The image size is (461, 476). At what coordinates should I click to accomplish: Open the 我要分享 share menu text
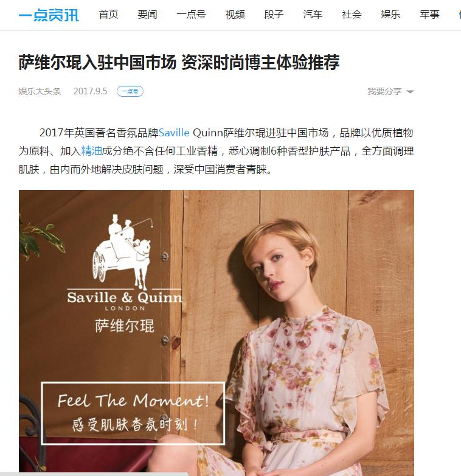point(384,91)
